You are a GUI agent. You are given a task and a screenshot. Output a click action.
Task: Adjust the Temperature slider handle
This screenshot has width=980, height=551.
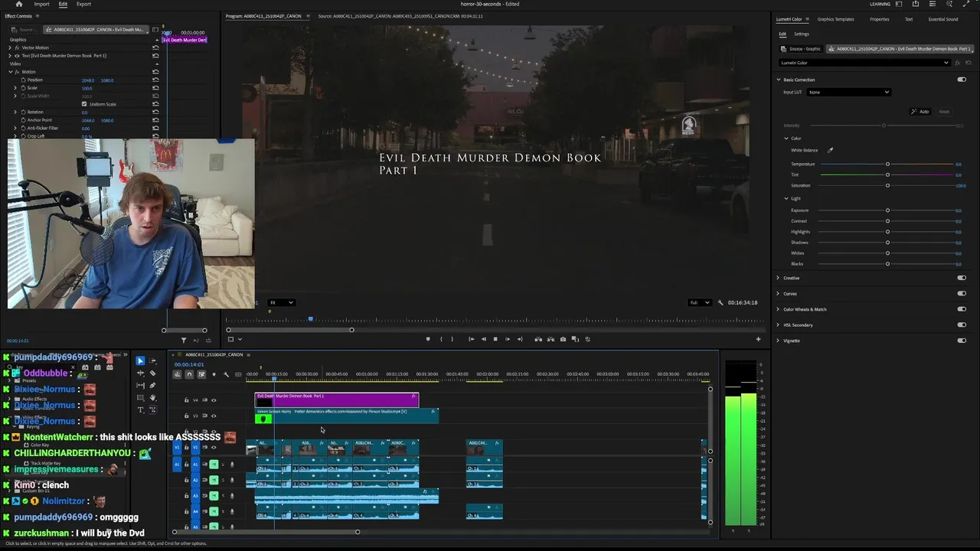tap(887, 164)
